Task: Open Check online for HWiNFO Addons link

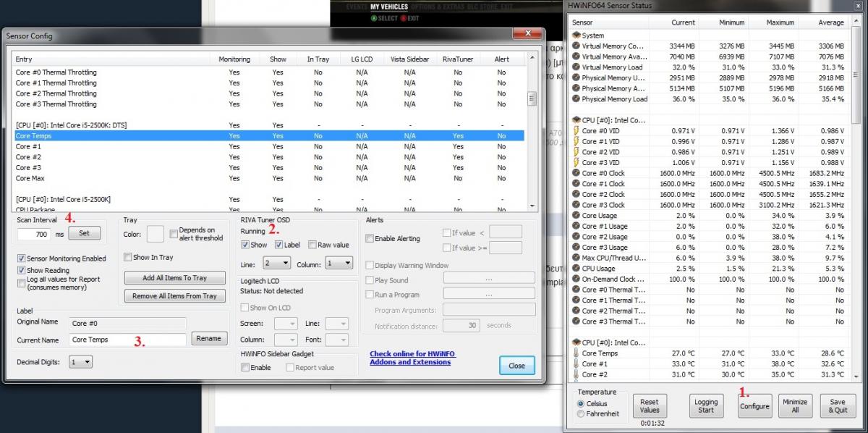Action: tap(412, 358)
